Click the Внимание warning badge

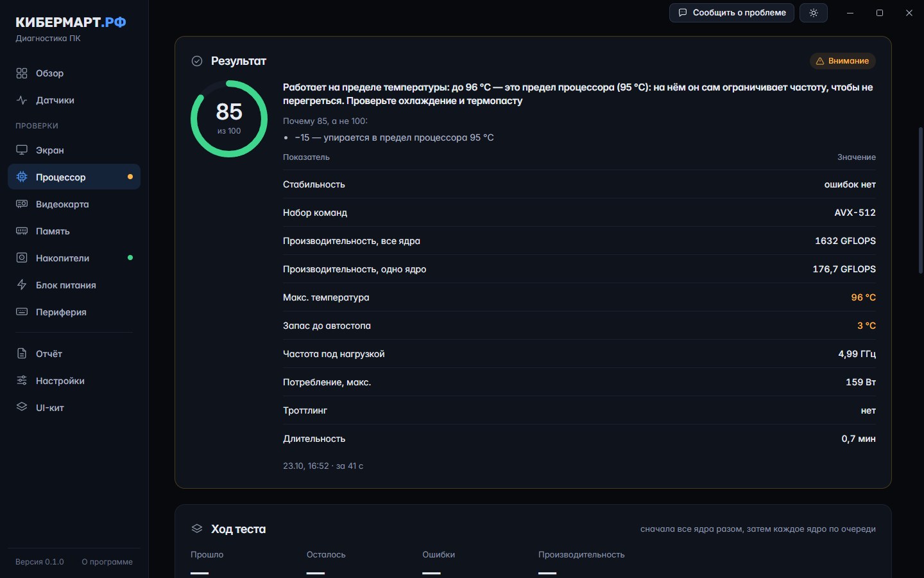843,61
